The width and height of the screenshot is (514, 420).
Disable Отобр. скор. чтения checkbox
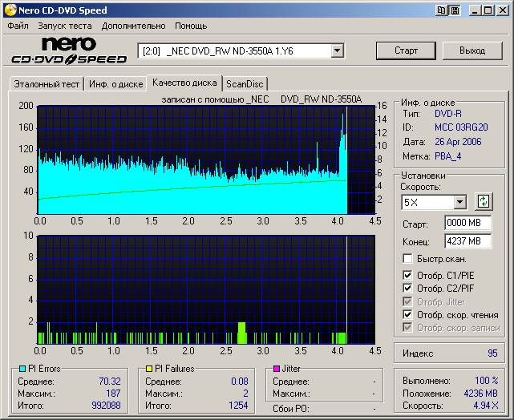[x=408, y=314]
